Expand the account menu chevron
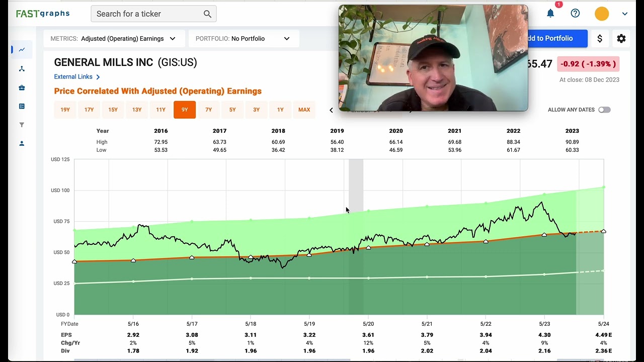644x362 pixels. click(x=625, y=14)
